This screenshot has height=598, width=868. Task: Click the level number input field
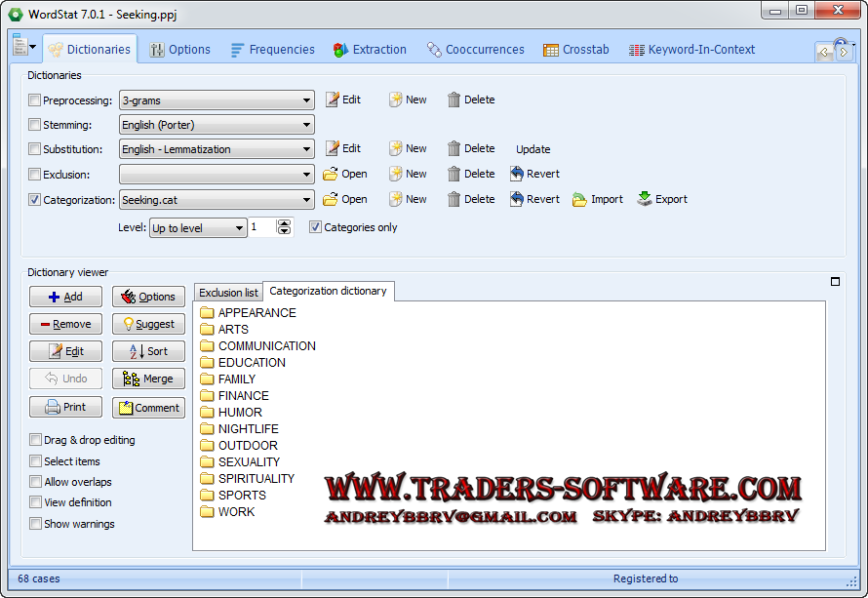pyautogui.click(x=262, y=227)
